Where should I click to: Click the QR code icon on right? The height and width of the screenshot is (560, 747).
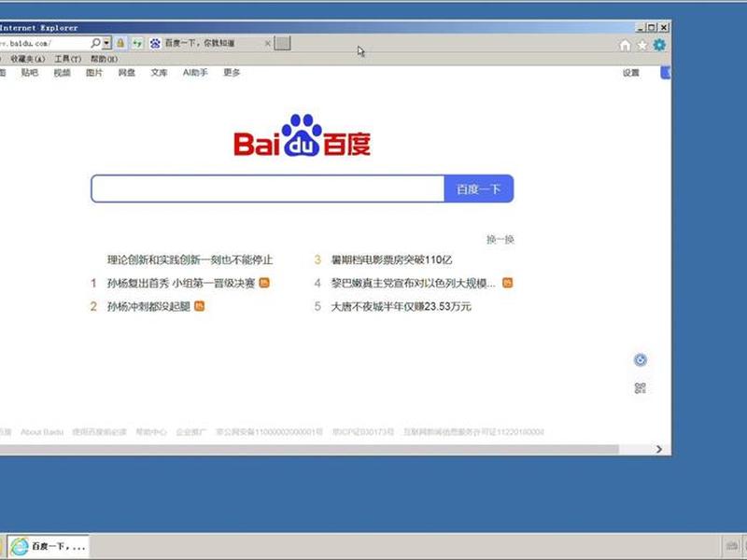tap(641, 388)
